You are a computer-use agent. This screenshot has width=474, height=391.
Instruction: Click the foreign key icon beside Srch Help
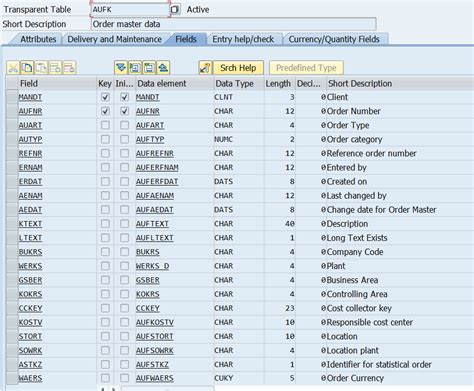tap(205, 68)
